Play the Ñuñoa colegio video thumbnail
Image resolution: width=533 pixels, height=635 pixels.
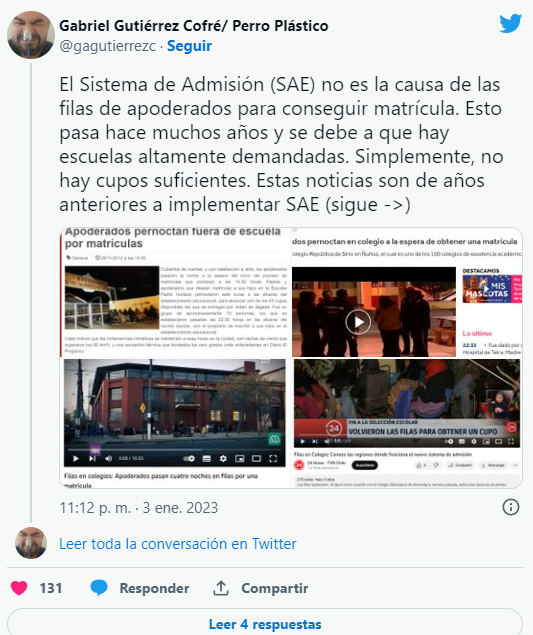point(358,322)
